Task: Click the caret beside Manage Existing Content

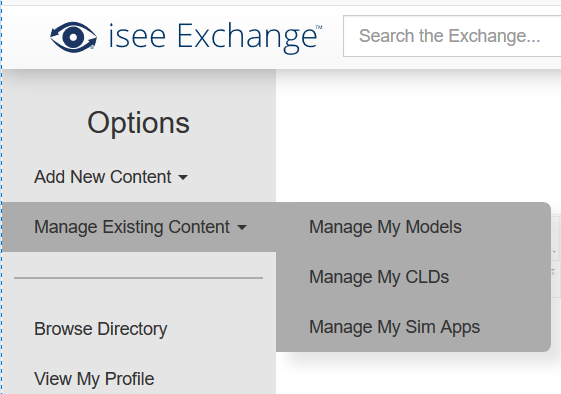Action: [242, 227]
